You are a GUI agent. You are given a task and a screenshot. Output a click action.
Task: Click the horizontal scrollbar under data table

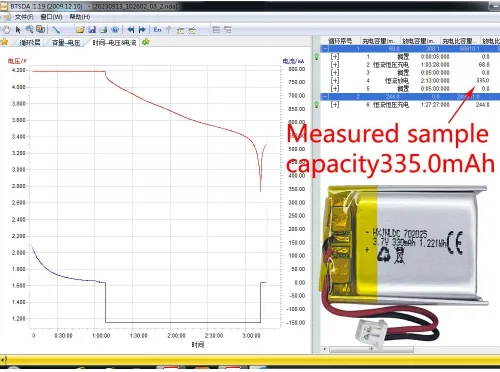[x=371, y=349]
